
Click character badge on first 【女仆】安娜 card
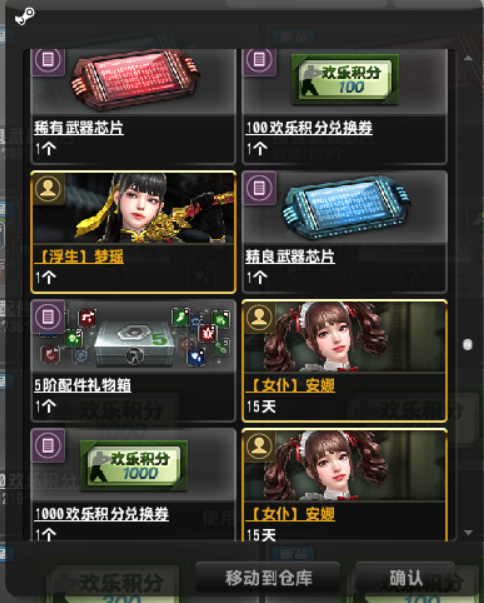[x=259, y=317]
